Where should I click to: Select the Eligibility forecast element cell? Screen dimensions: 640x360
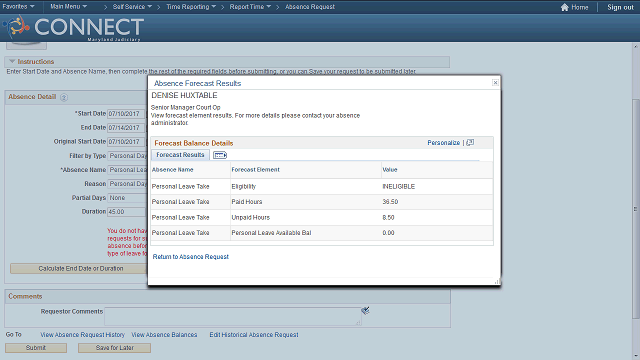[x=244, y=186]
